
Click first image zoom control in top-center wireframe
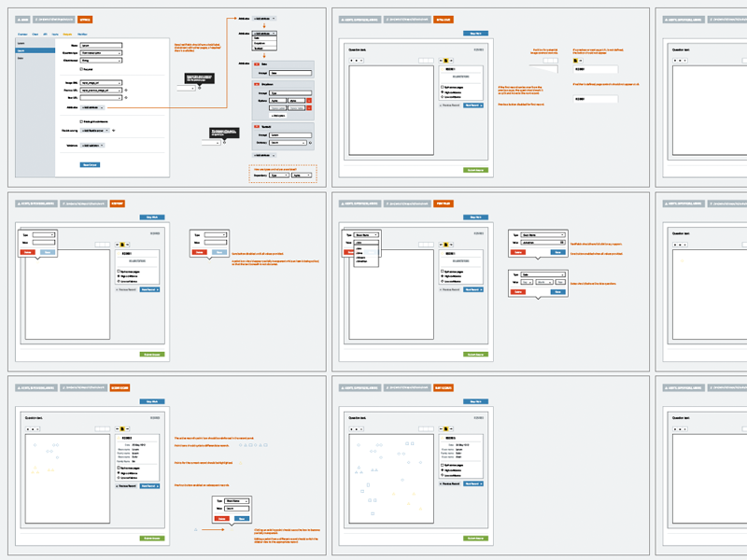pos(352,61)
